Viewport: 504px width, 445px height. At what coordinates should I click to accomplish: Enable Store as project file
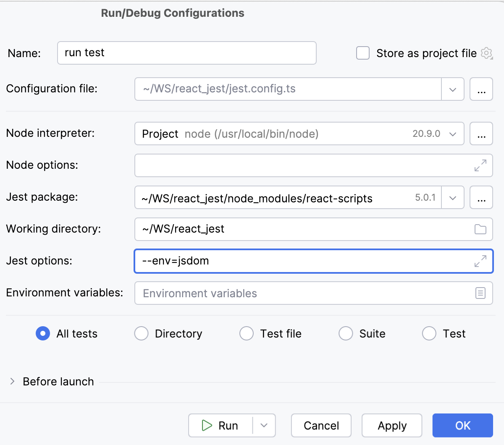[x=362, y=53]
